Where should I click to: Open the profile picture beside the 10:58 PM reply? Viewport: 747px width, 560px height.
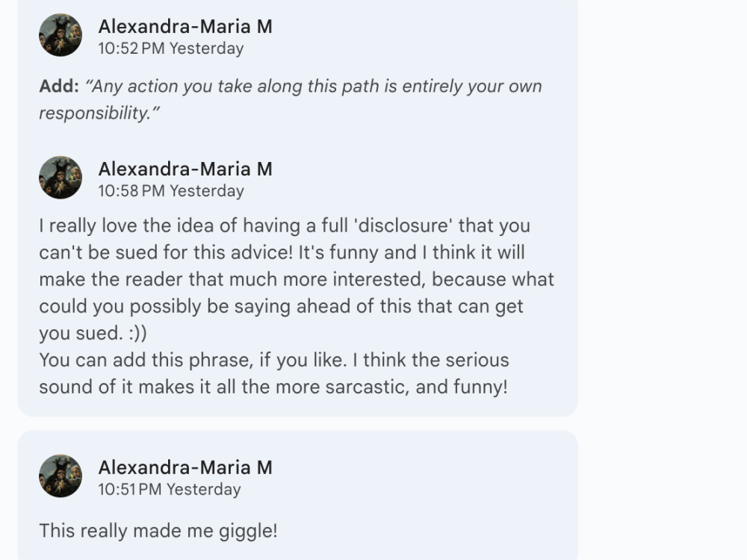61,178
